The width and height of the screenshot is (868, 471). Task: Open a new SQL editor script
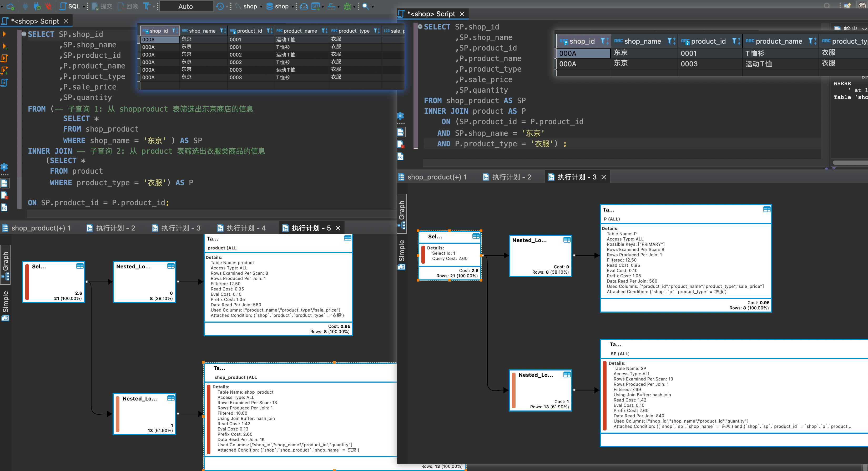coord(70,6)
